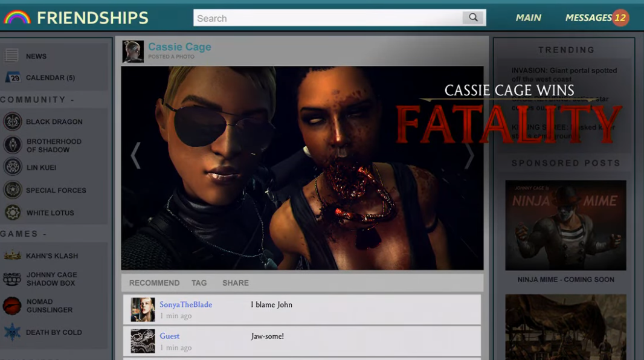Tag someone in the photo
This screenshot has width=644, height=360.
pyautogui.click(x=199, y=283)
